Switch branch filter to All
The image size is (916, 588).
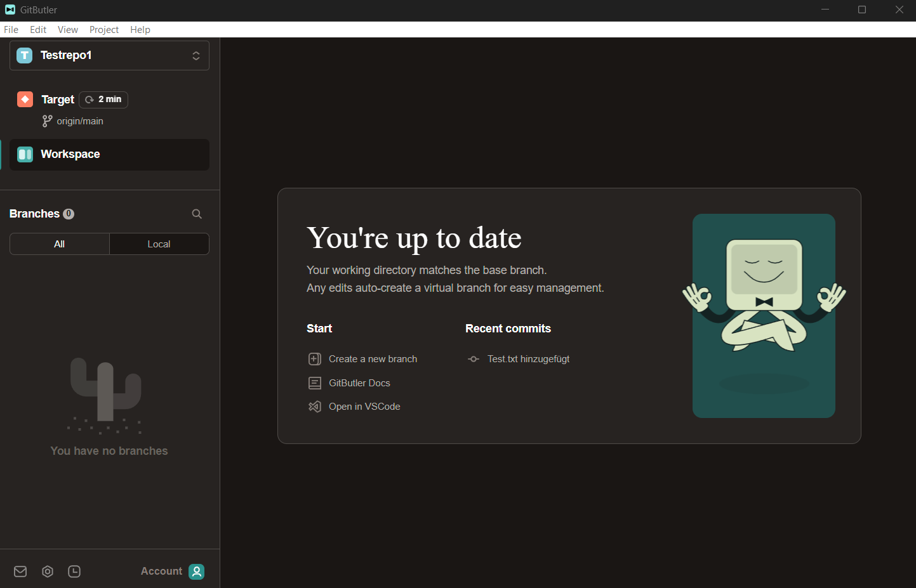click(x=60, y=244)
